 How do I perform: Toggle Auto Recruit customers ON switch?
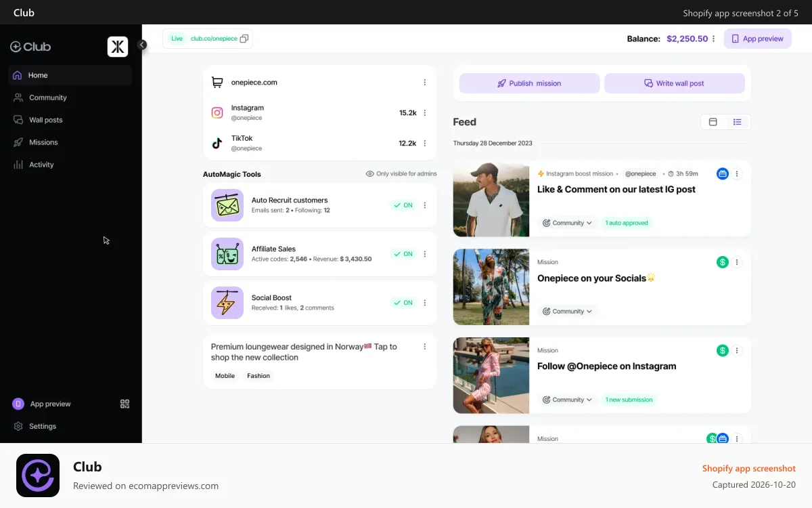403,205
